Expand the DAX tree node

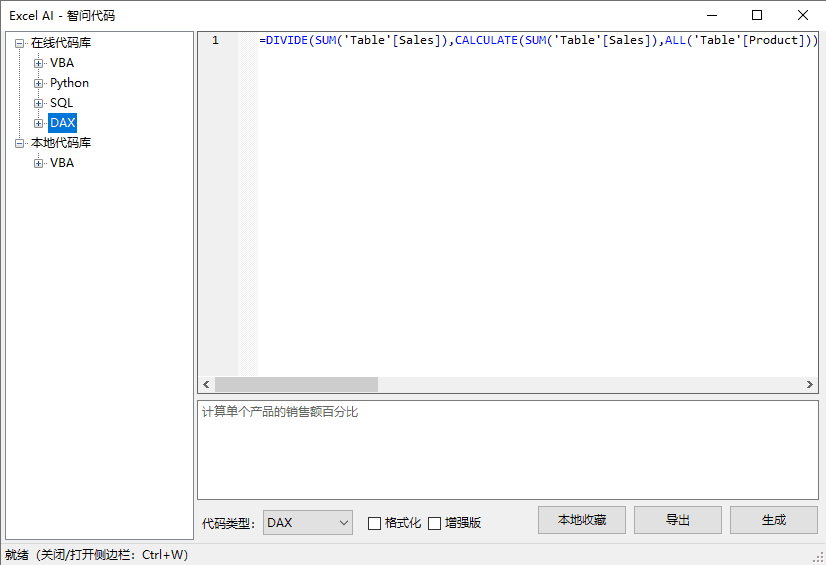click(x=38, y=123)
